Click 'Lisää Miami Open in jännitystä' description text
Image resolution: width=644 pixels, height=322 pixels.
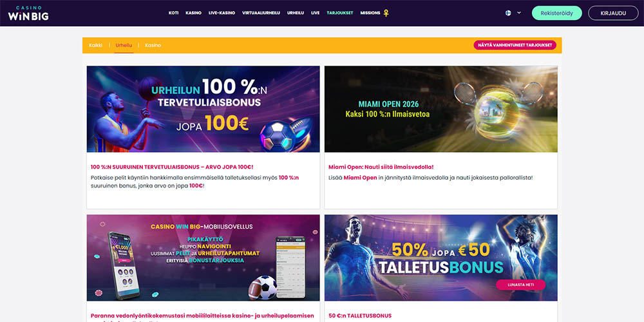tap(430, 178)
